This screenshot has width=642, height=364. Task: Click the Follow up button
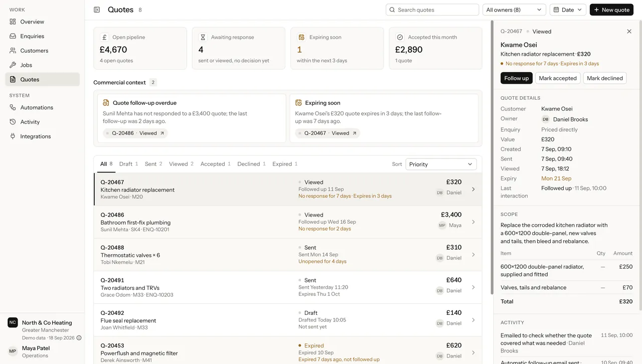tap(517, 78)
